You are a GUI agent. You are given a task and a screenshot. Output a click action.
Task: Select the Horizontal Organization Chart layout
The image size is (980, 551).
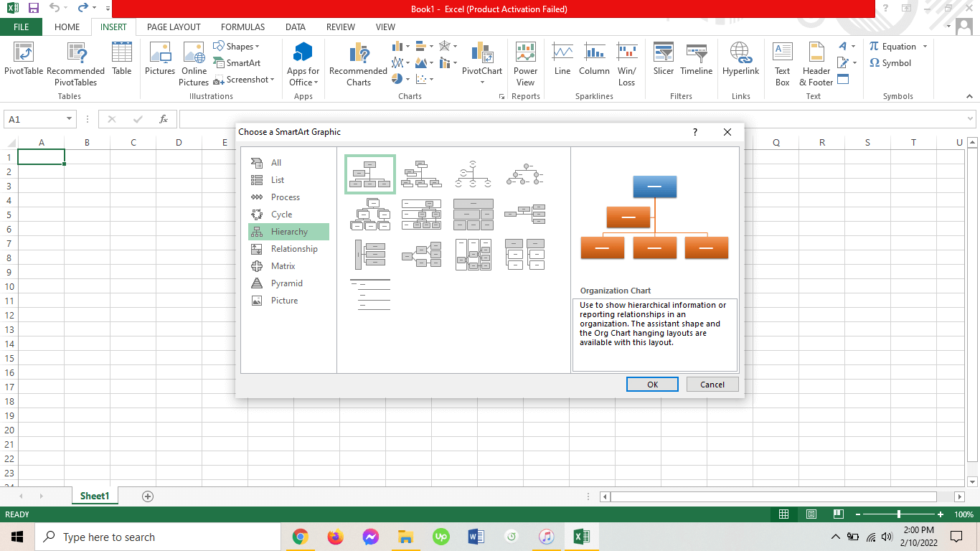(x=525, y=215)
